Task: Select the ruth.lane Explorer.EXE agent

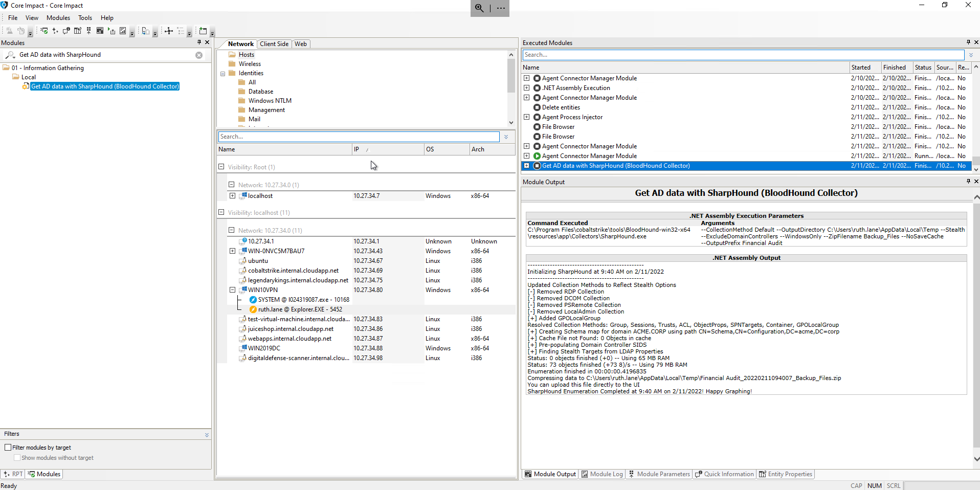Action: coord(300,309)
